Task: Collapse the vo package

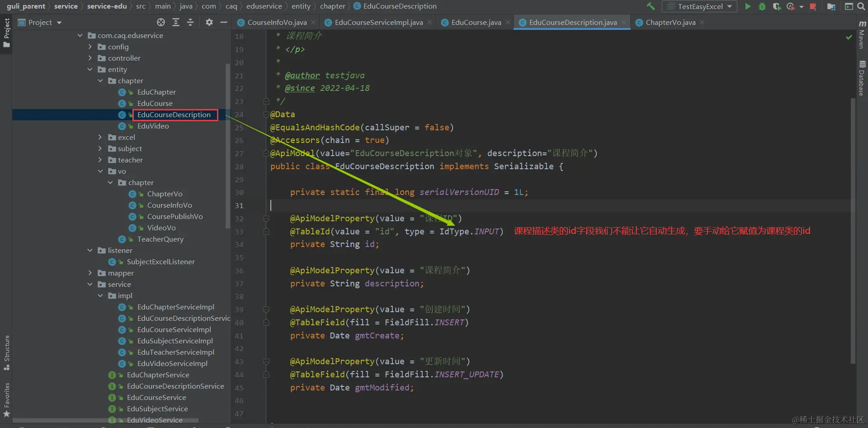Action: click(100, 171)
